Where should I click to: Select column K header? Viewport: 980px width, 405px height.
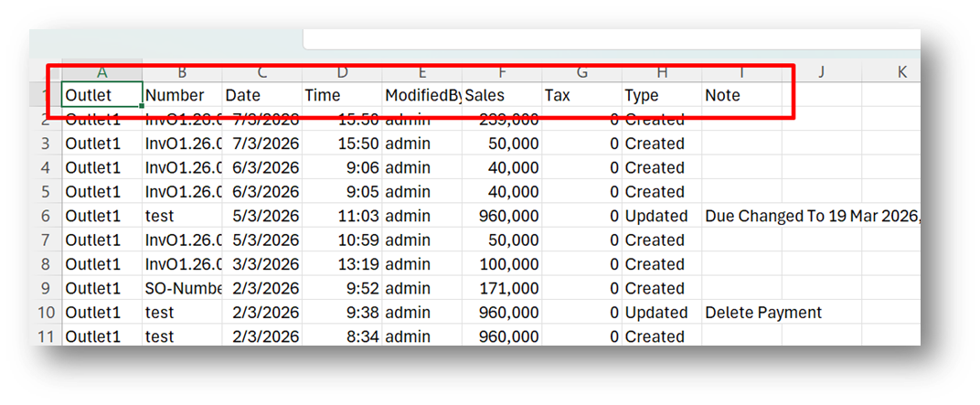click(901, 72)
